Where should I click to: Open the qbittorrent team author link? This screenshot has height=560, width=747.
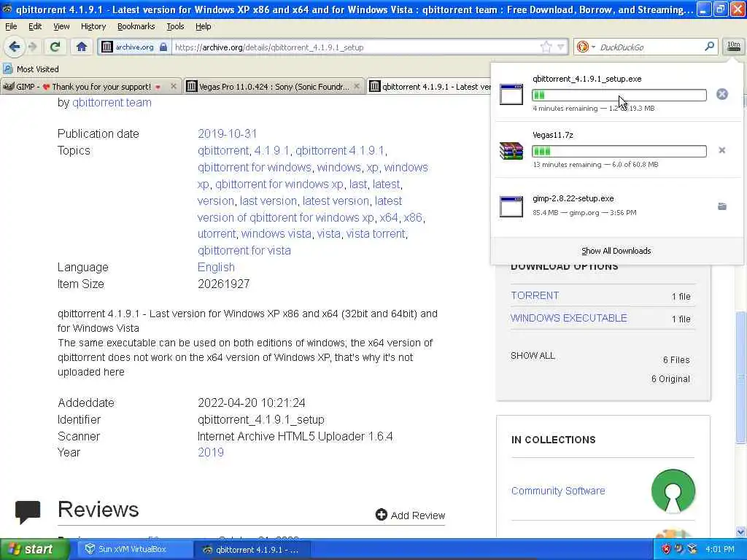coord(112,102)
